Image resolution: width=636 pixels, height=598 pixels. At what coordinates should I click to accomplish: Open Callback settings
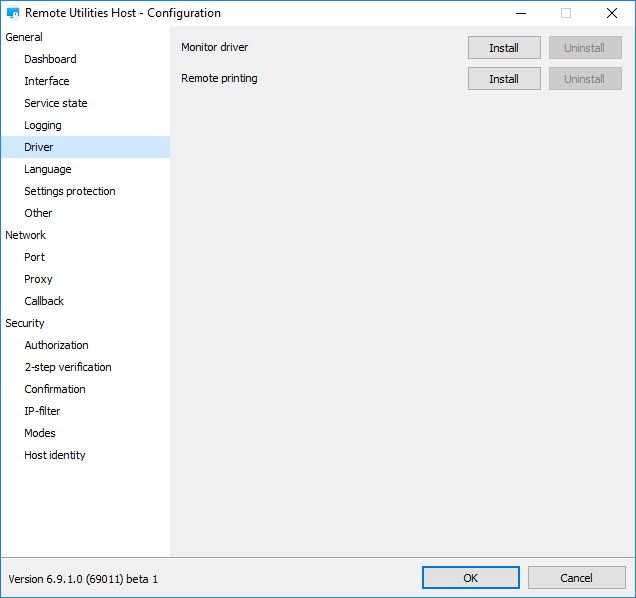point(44,301)
